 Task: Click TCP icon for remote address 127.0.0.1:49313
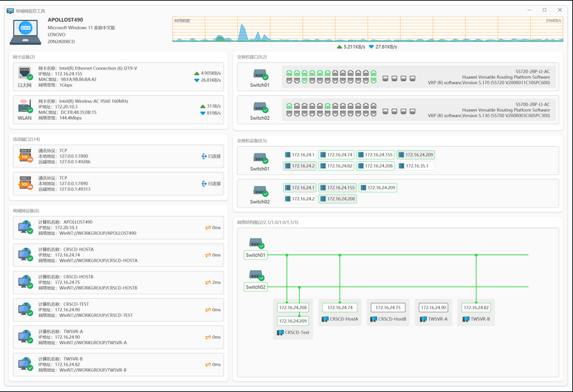click(26, 183)
